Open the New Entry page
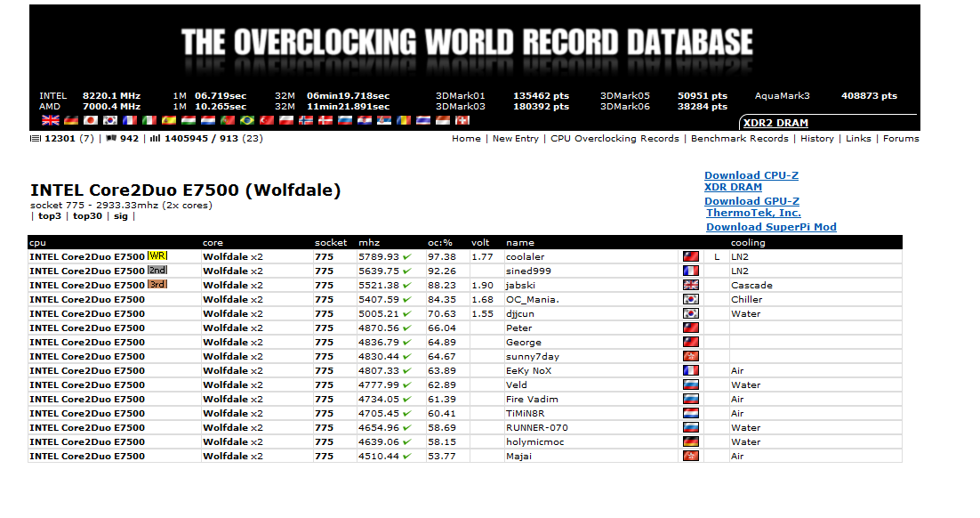This screenshot has height=518, width=980. [x=516, y=139]
